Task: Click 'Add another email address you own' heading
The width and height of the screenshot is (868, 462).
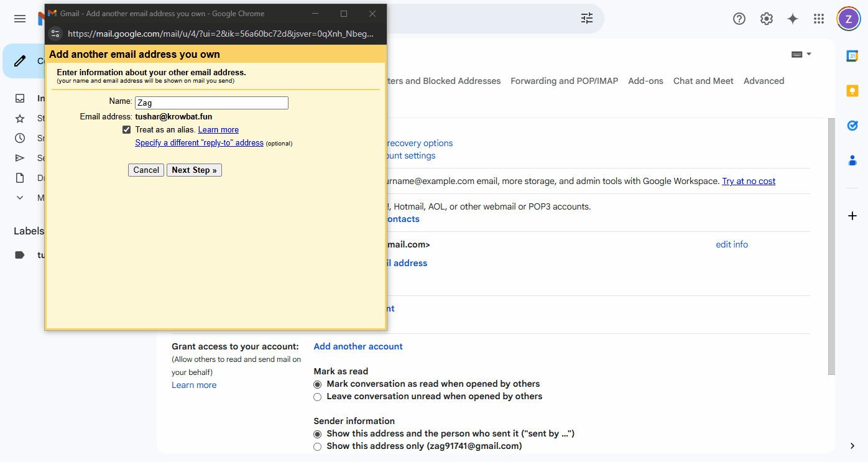Action: (x=134, y=54)
